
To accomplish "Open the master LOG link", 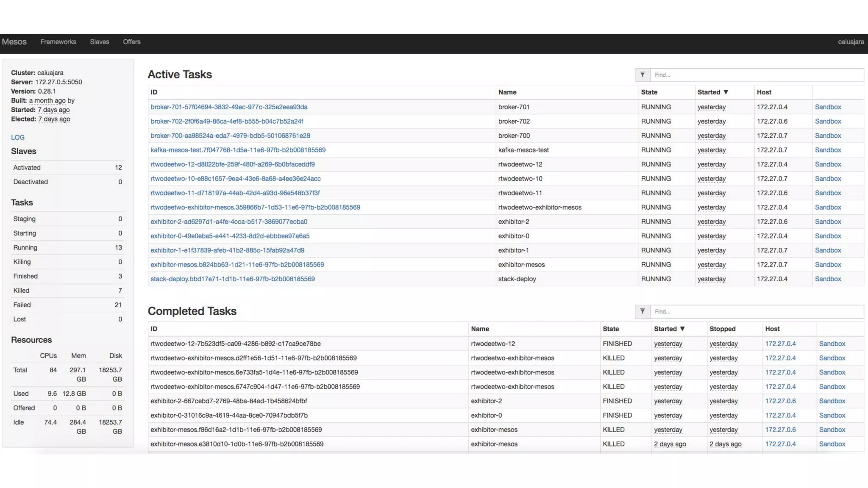I will (x=17, y=137).
